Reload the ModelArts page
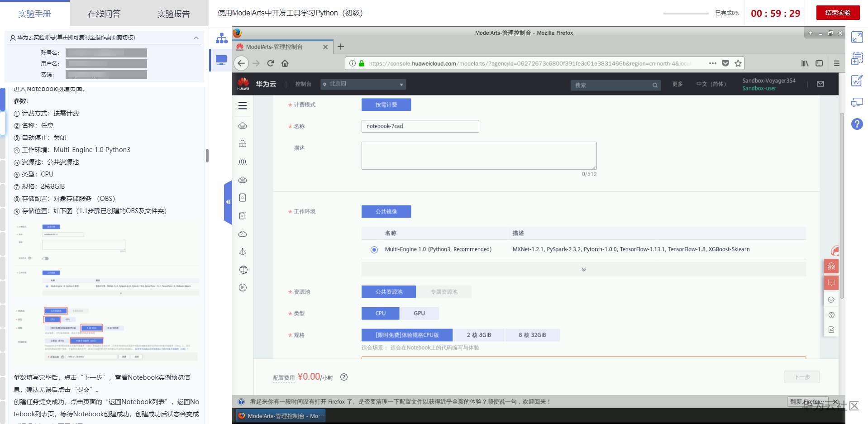The width and height of the screenshot is (868, 424). [x=271, y=63]
